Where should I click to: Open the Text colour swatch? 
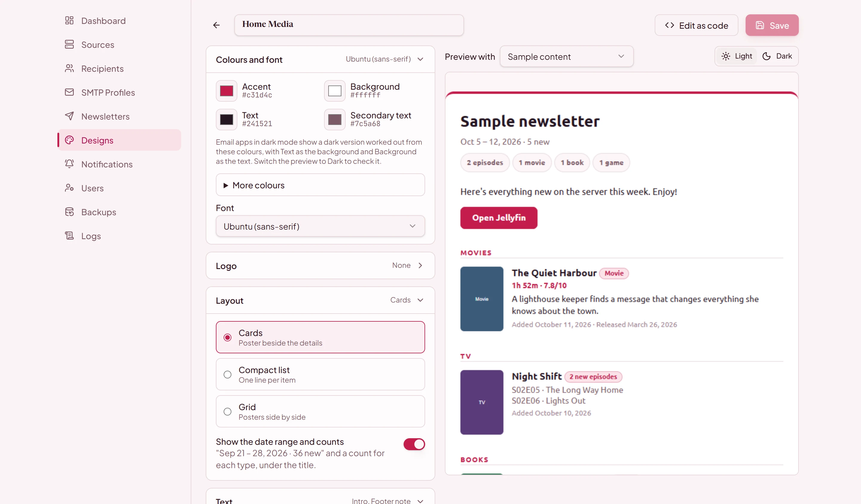click(227, 120)
